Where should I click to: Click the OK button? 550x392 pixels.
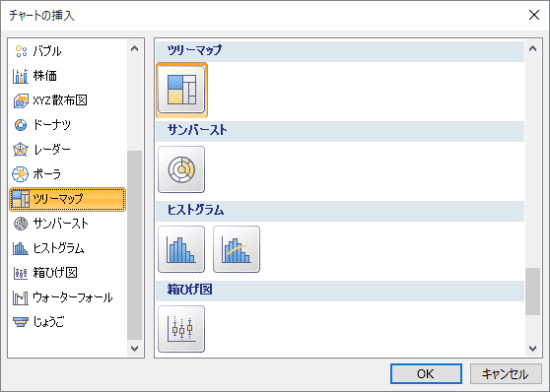click(x=426, y=373)
